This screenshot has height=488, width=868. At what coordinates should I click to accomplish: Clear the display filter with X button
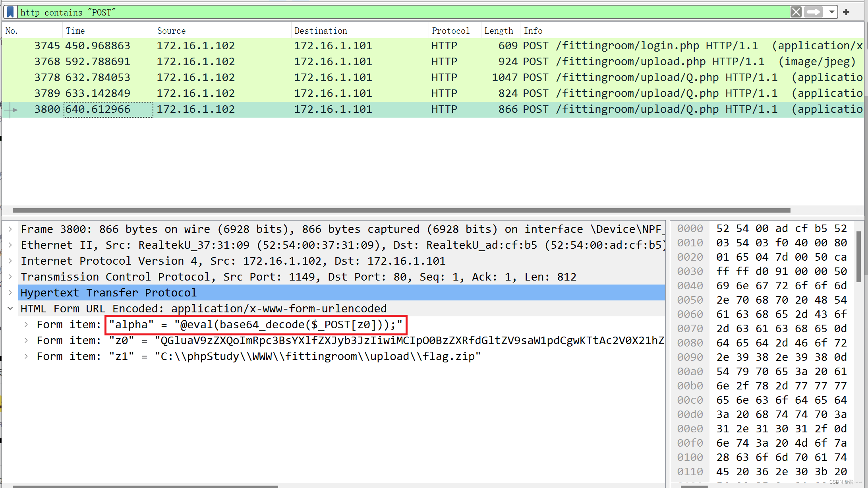(x=796, y=12)
